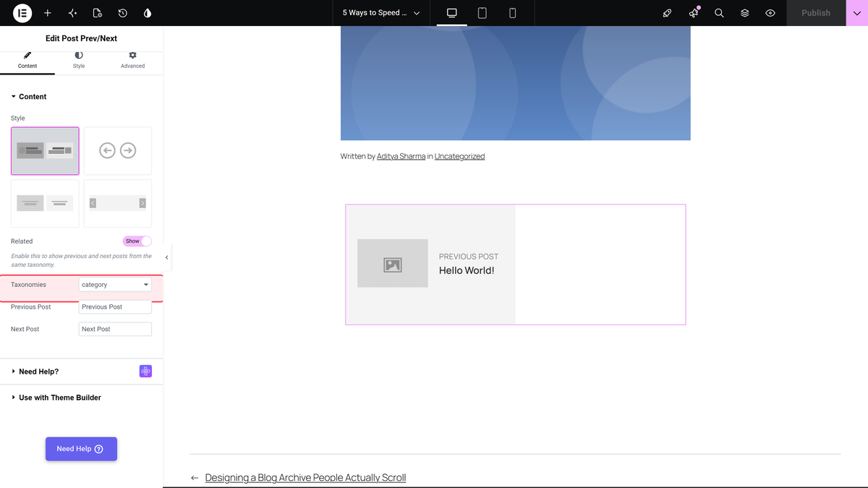Open the finder search icon

719,13
